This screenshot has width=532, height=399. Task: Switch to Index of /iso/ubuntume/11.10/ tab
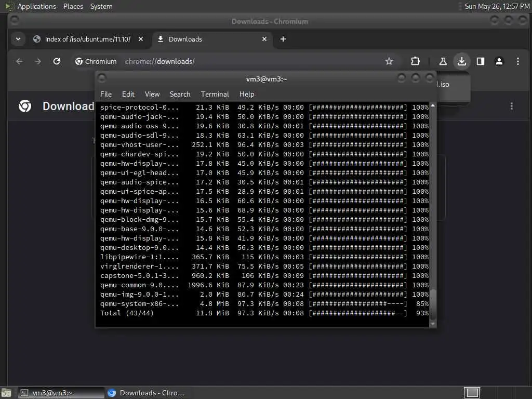pyautogui.click(x=87, y=39)
